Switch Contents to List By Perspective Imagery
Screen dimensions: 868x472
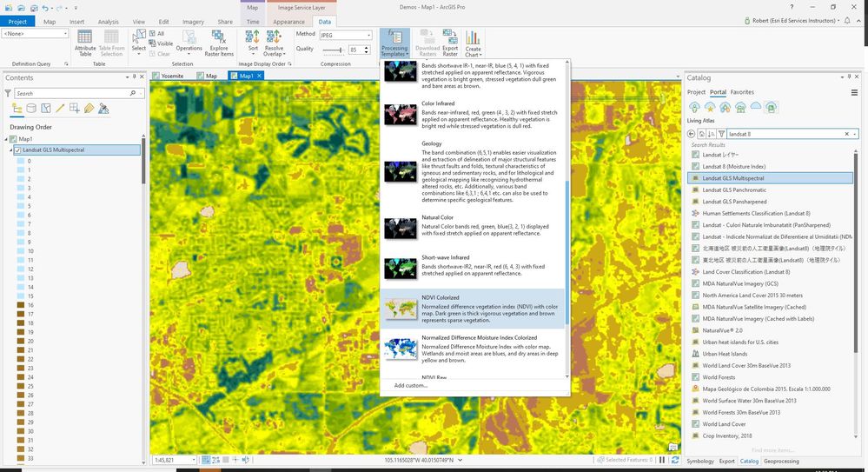pyautogui.click(x=103, y=109)
